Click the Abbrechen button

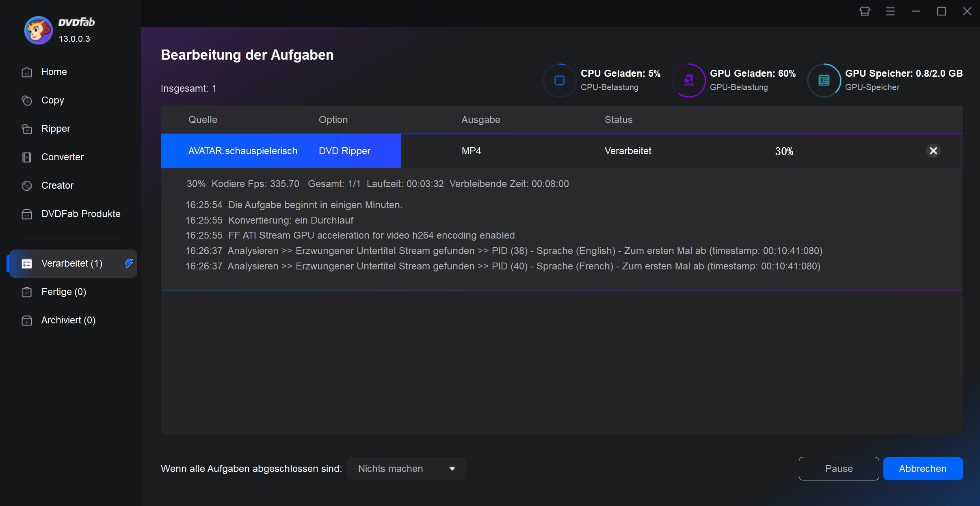[923, 469]
